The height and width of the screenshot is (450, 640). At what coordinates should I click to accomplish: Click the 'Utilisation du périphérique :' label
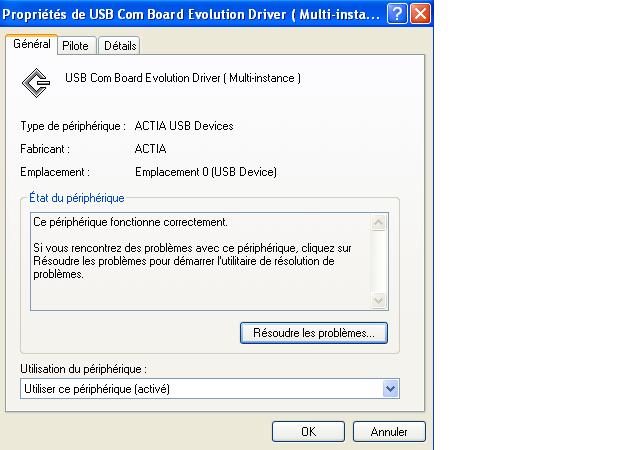point(84,369)
